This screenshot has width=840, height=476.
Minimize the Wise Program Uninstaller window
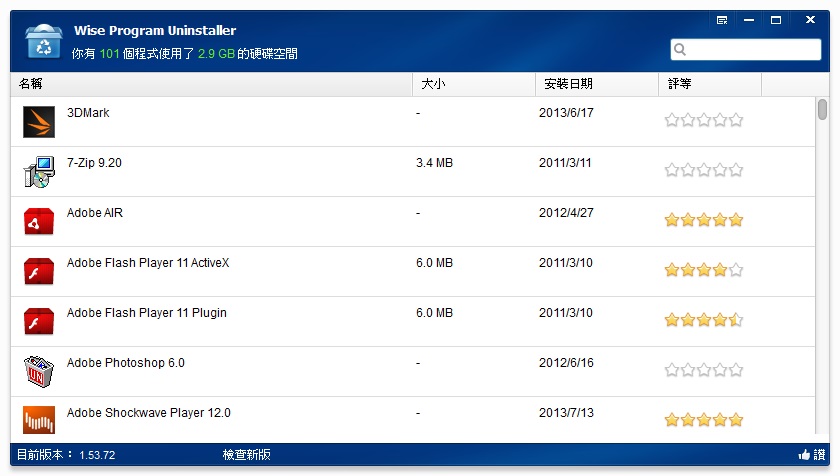[x=749, y=20]
